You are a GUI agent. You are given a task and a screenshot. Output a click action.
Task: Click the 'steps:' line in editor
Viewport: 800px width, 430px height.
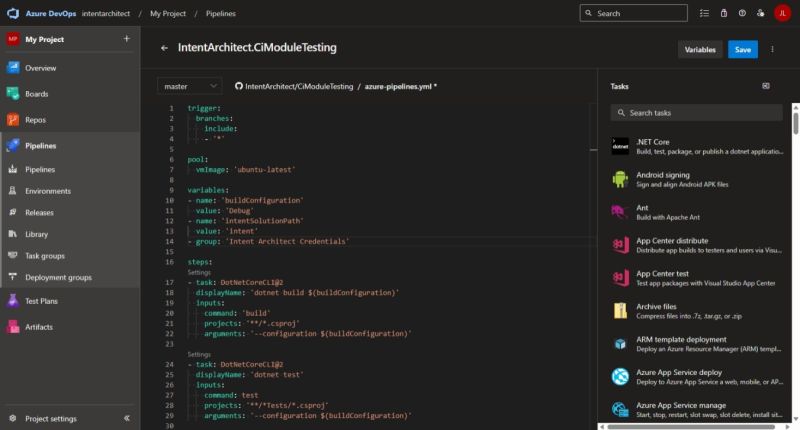[200, 262]
